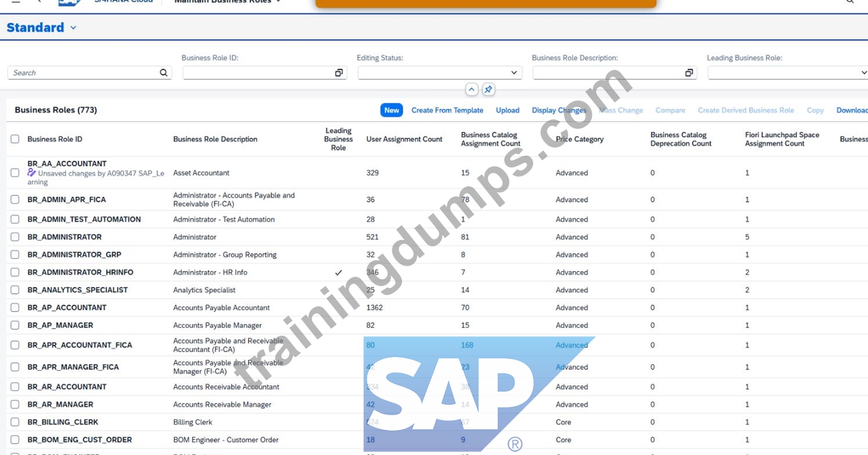The width and height of the screenshot is (868, 455).
Task: Click the unsaved changes icon under BR_AA_ACCOUNTANT
Action: [x=32, y=173]
